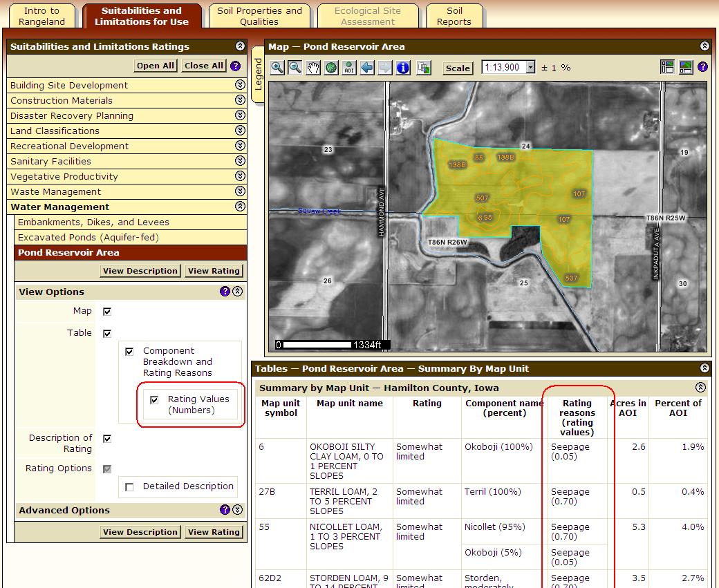Expand Recreational Development category
Image resolution: width=719 pixels, height=588 pixels.
click(240, 145)
